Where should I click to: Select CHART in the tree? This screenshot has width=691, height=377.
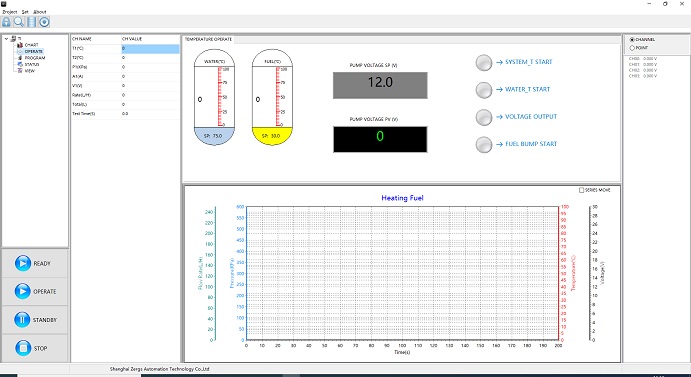click(x=31, y=45)
